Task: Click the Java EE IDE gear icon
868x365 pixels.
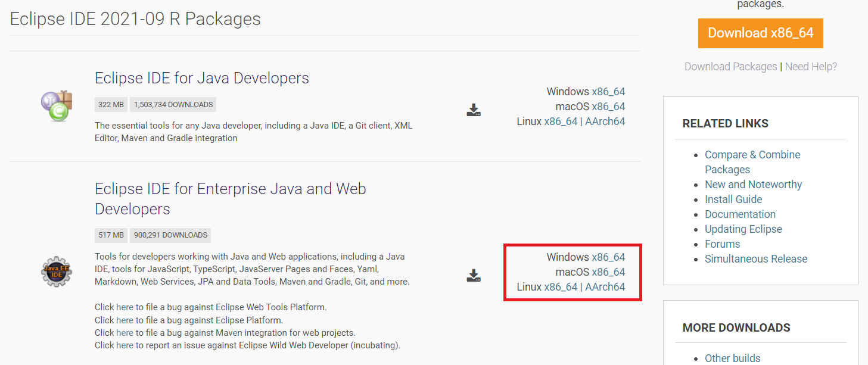Action: click(x=57, y=272)
